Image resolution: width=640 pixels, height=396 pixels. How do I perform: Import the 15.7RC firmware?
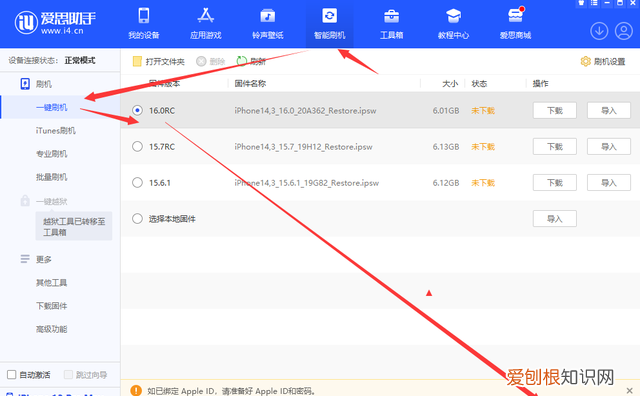point(609,147)
